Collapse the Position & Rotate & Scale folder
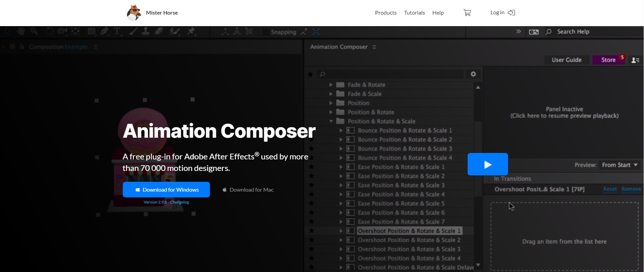This screenshot has width=644, height=272. (331, 121)
